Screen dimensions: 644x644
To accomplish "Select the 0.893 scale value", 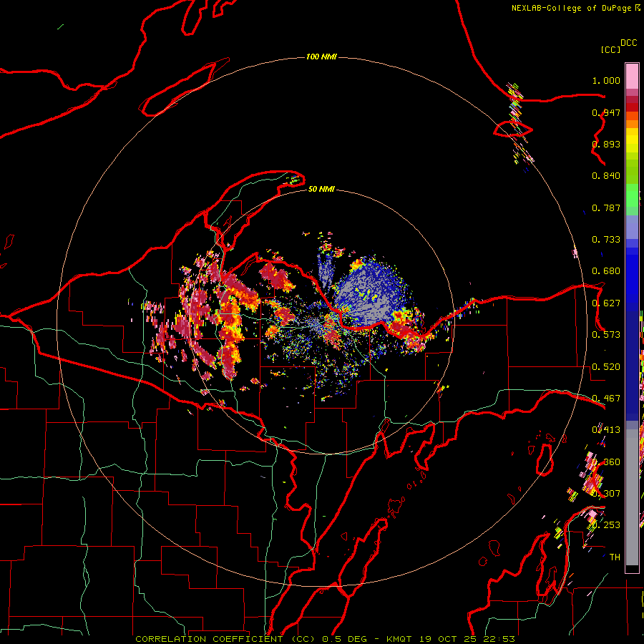I will coord(606,144).
